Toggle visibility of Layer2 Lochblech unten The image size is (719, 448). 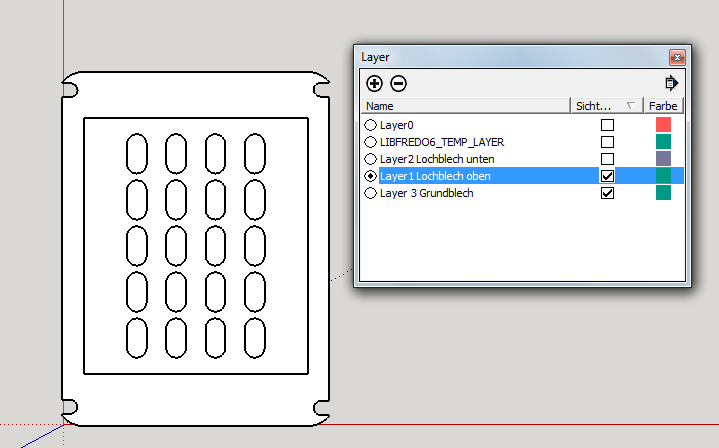607,159
